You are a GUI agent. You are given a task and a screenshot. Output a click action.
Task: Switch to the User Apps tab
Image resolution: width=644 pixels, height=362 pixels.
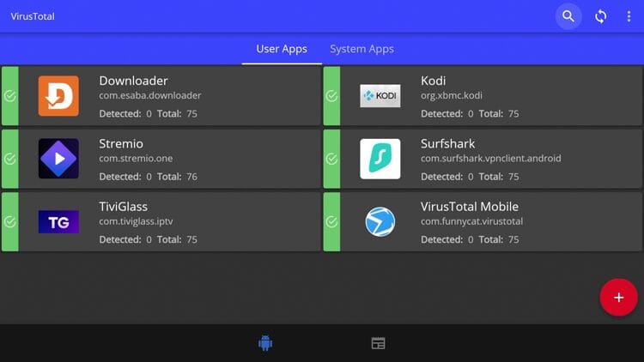282,49
